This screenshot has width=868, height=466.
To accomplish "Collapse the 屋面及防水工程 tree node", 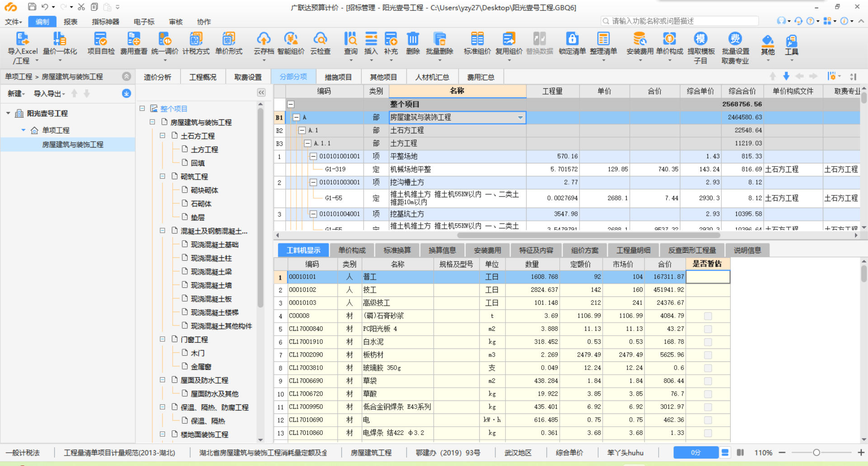I will [162, 380].
